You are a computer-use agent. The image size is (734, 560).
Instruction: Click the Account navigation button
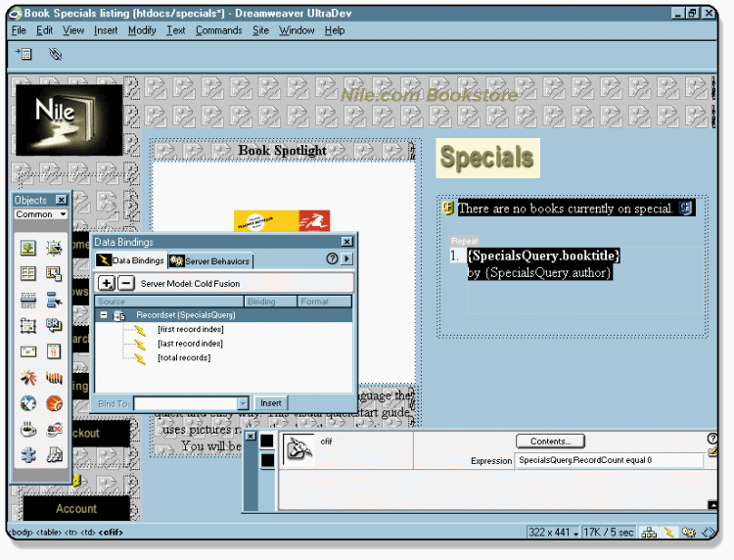coord(76,508)
